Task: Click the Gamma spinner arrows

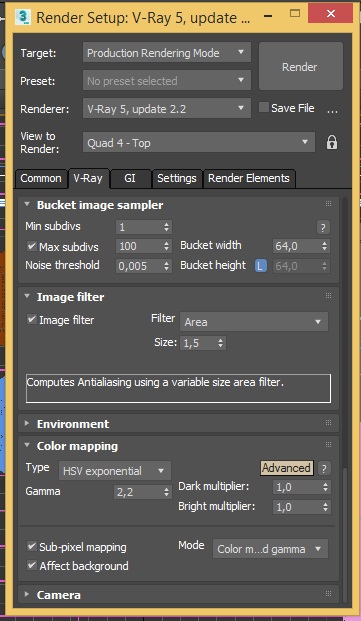Action: [167, 493]
